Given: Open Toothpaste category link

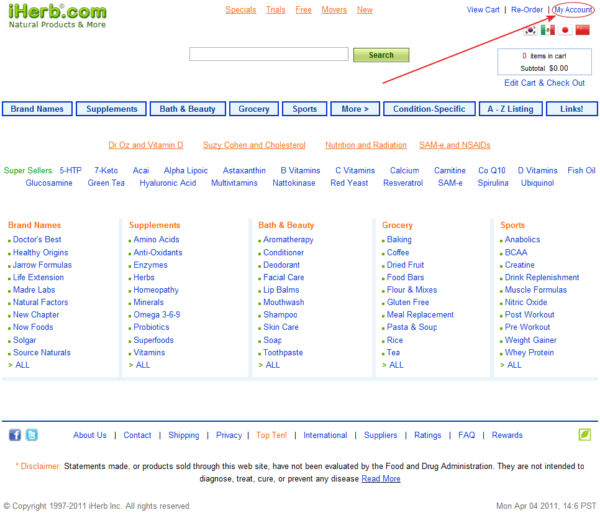Looking at the screenshot, I should coord(283,353).
